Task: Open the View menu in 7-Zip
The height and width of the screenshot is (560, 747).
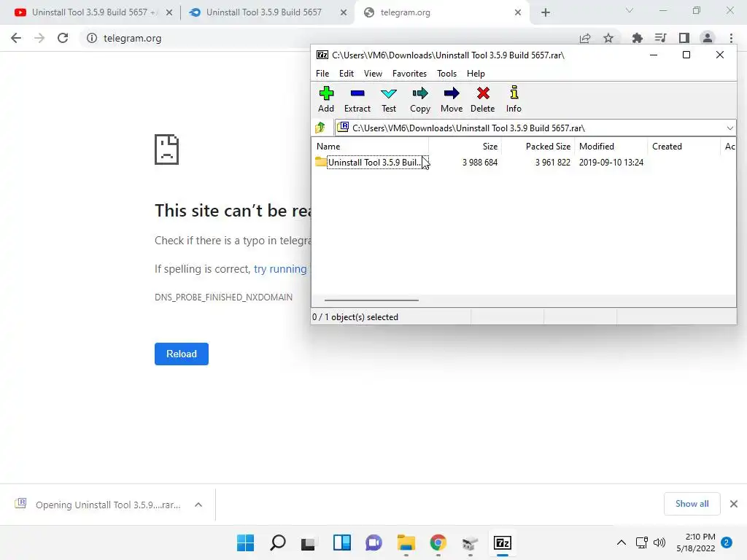Action: coord(373,74)
